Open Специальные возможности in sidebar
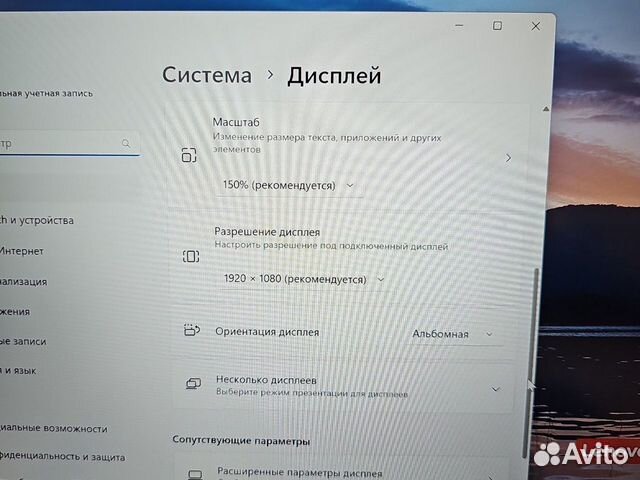The height and width of the screenshot is (480, 640). [x=53, y=429]
